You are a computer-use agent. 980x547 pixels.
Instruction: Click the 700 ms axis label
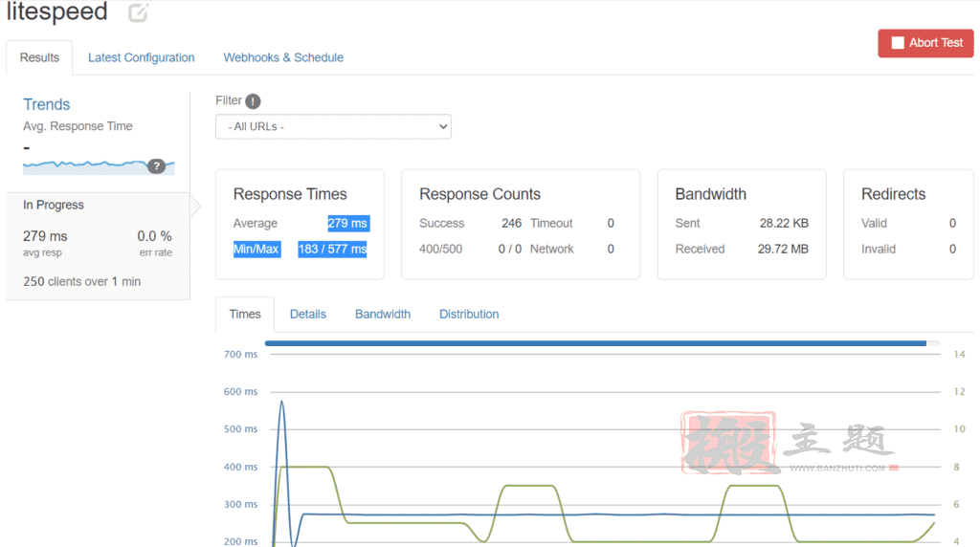240,354
